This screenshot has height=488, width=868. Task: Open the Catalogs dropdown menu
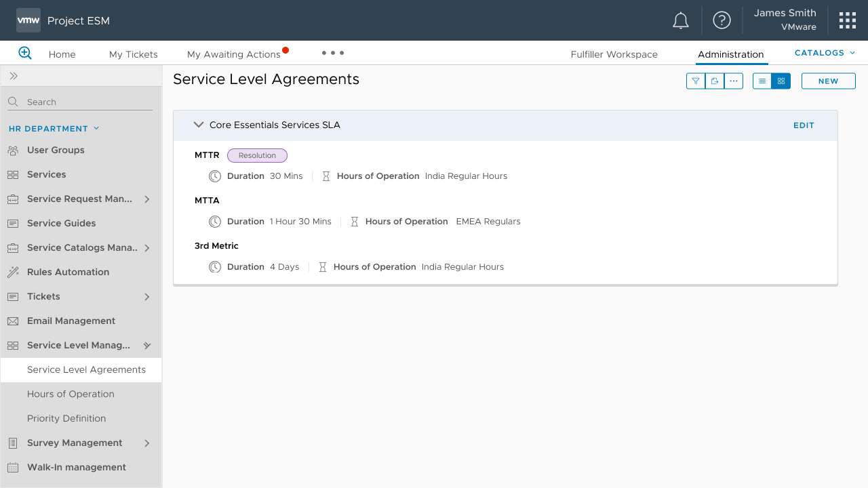(825, 53)
